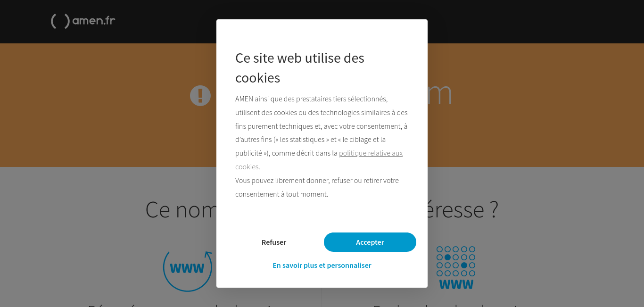Decline cookies via the Refuser button
644x307 pixels.
click(274, 242)
